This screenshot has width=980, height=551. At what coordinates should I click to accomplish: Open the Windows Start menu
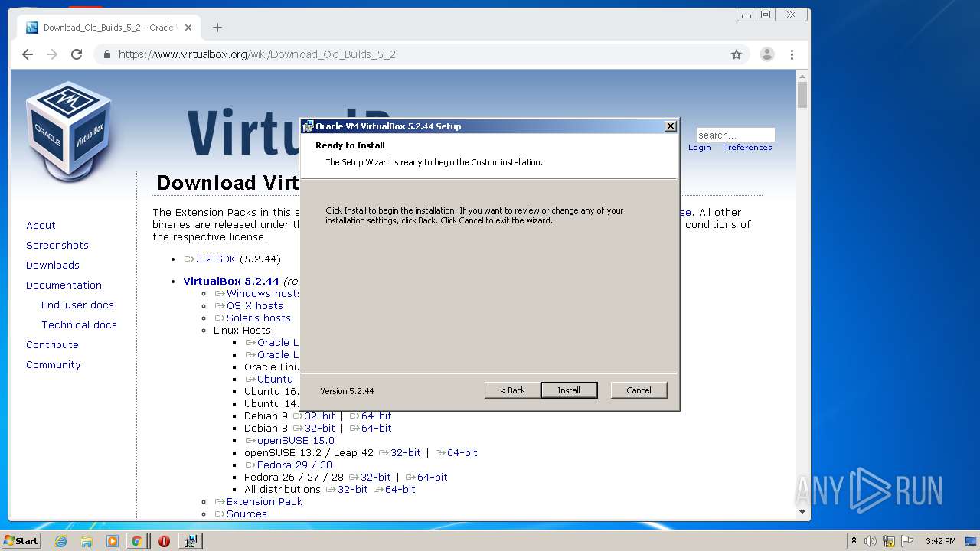coord(21,540)
